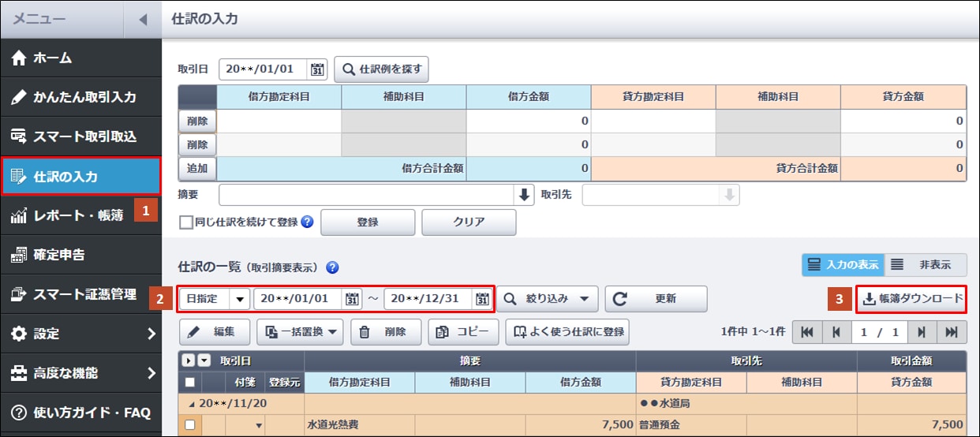Open calendar picker beside 取引日 field
Viewport: 980px width, 437px height.
pyautogui.click(x=317, y=69)
